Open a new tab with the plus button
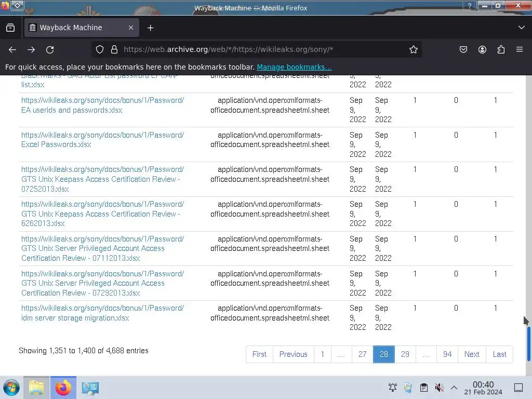The width and height of the screenshot is (532, 399). pos(150,28)
